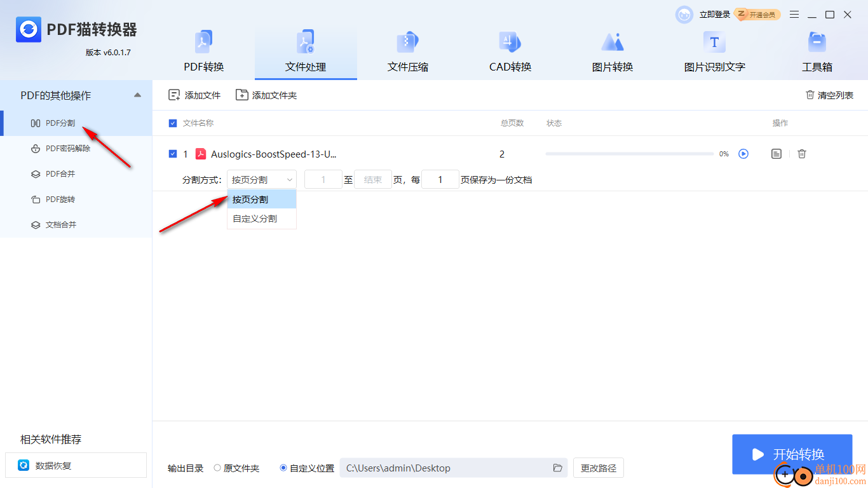Select PDF密码解除 in the sidebar
The width and height of the screenshot is (868, 488).
76,149
